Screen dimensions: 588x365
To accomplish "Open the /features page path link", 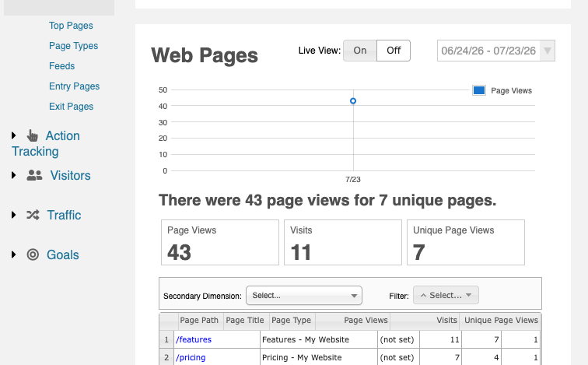I will 194,339.
